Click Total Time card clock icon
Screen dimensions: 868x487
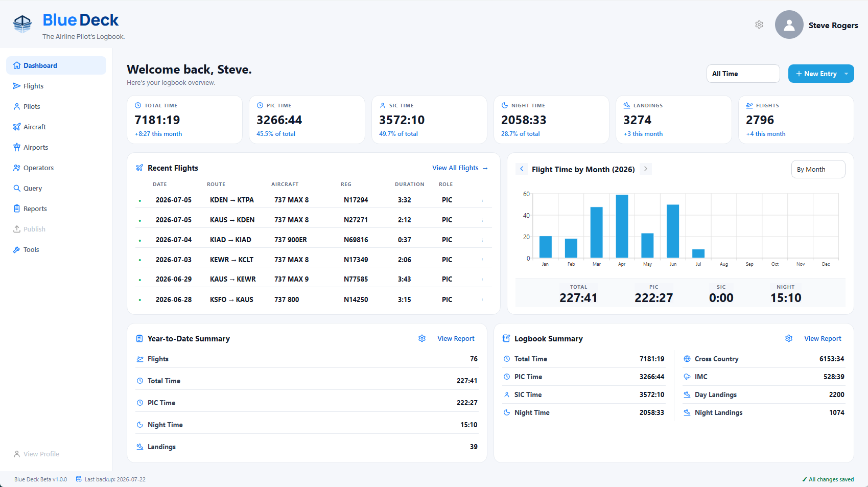(x=138, y=105)
